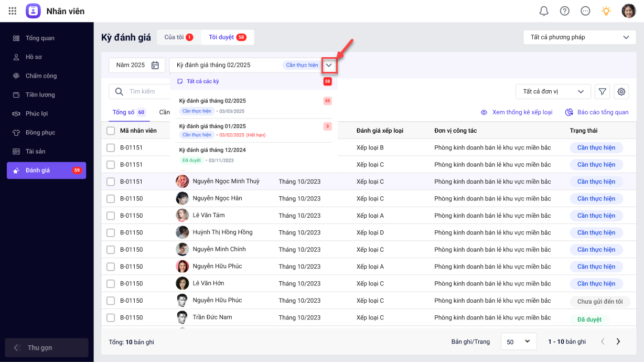Open the chat messages icon
644x362 pixels.
tap(585, 11)
